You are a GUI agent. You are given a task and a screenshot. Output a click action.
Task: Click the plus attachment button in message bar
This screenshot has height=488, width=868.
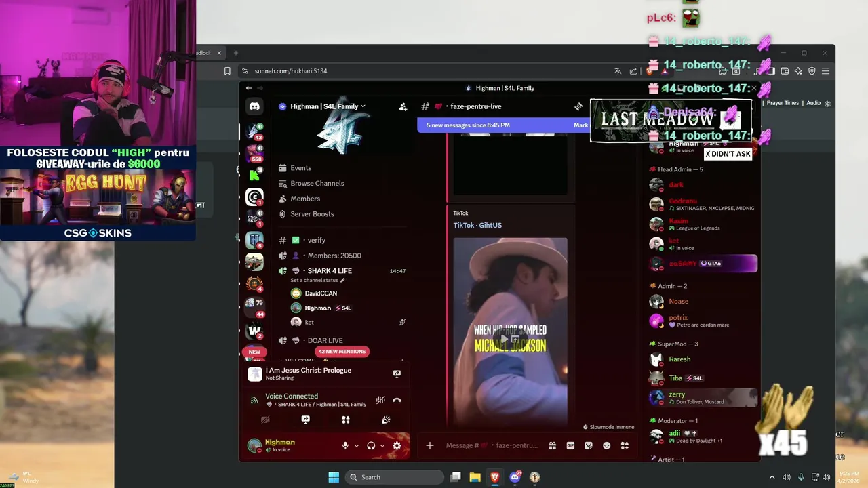click(429, 445)
